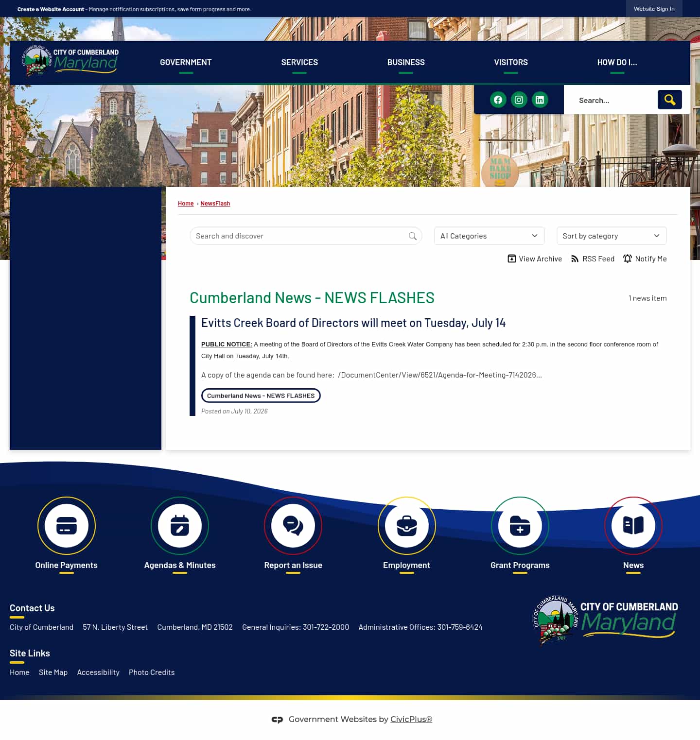Click View Archive text link

pos(540,258)
